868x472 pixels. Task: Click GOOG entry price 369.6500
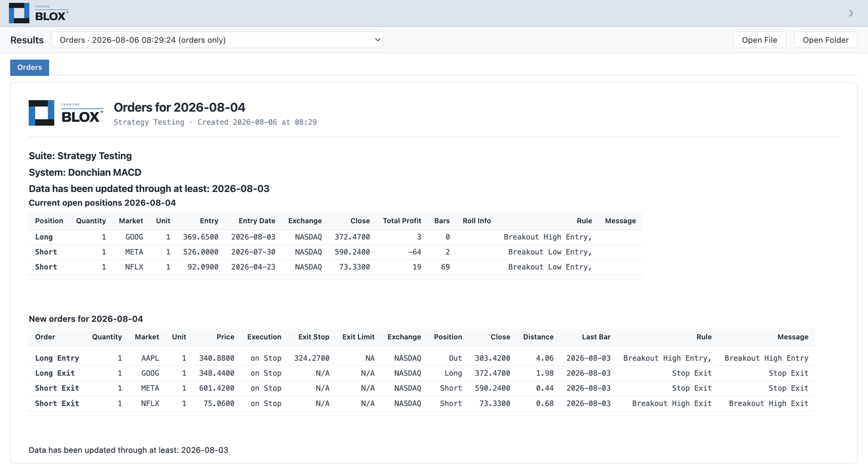(x=201, y=237)
